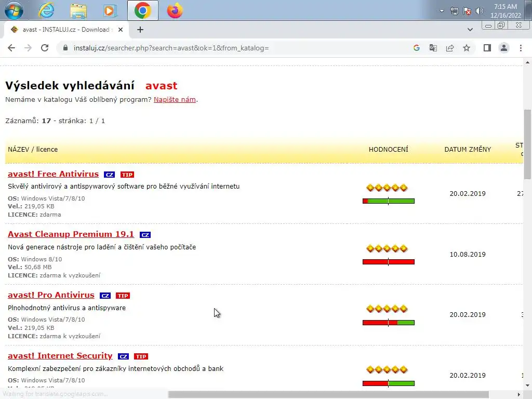
Task: Click the CZ badge beside avast! Internet Security
Action: (123, 356)
